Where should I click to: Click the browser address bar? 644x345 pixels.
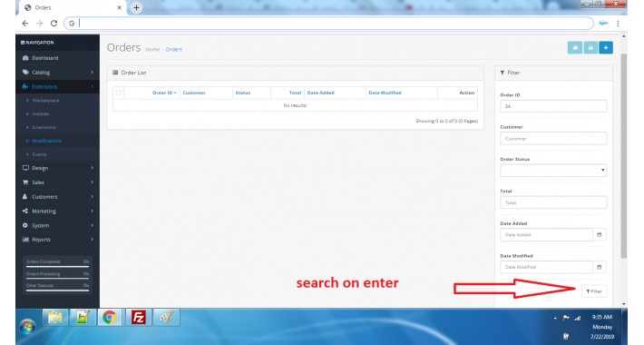pyautogui.click(x=328, y=24)
